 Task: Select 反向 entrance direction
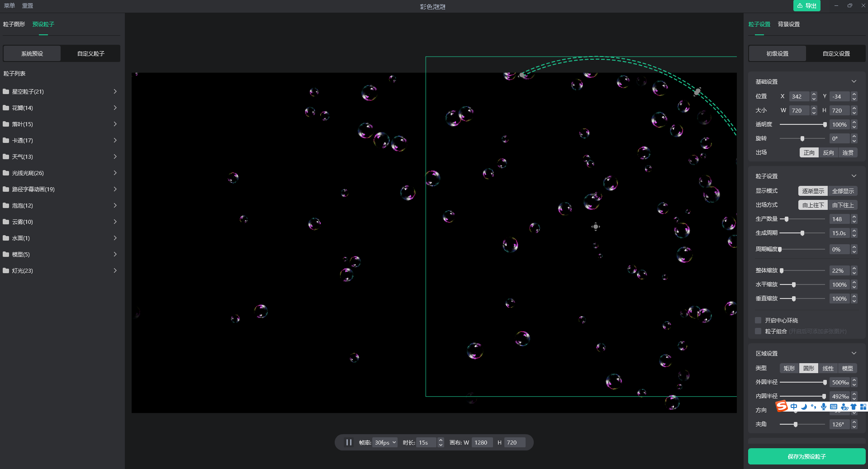(x=829, y=152)
